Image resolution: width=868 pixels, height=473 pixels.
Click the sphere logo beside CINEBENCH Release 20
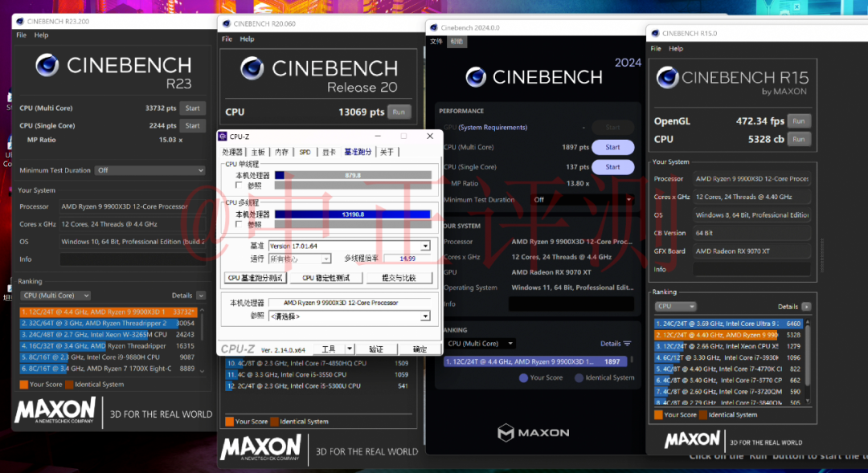coord(252,68)
